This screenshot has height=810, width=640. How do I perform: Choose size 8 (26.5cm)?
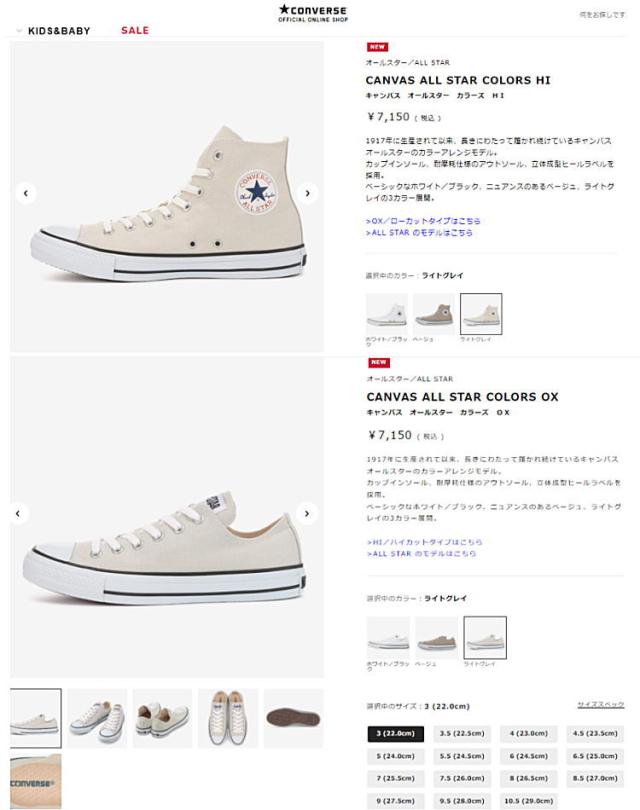528,778
